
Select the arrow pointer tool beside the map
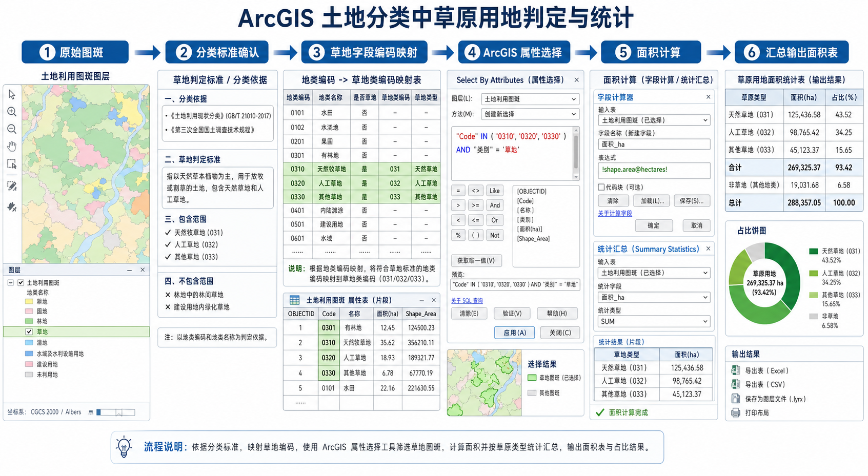click(12, 95)
